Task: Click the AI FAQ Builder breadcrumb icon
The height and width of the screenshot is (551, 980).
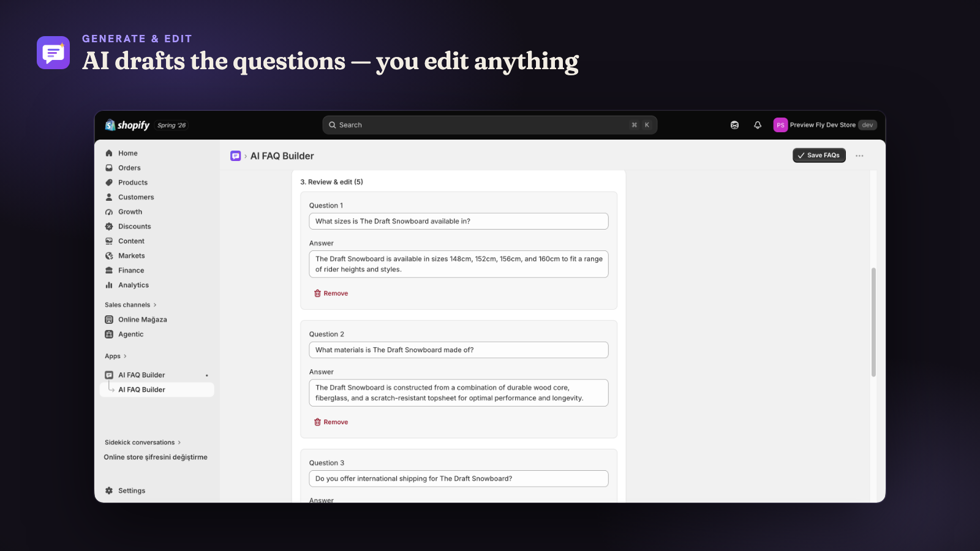Action: pyautogui.click(x=235, y=156)
